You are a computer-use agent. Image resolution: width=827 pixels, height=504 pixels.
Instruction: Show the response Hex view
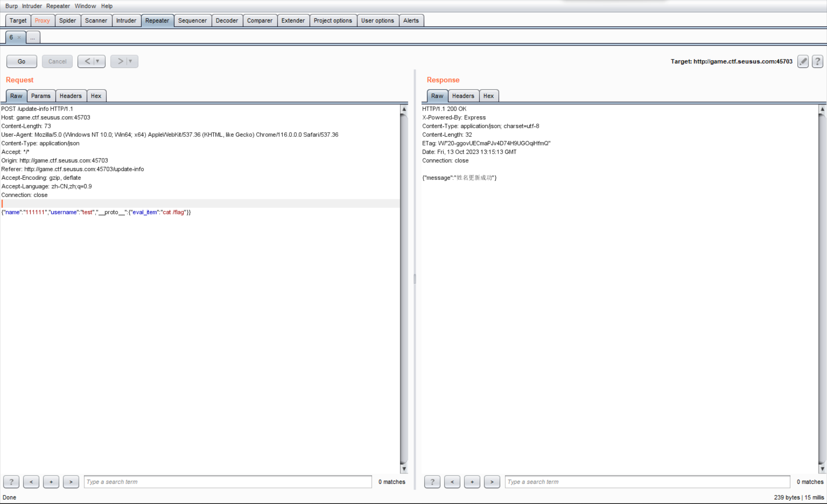[488, 96]
